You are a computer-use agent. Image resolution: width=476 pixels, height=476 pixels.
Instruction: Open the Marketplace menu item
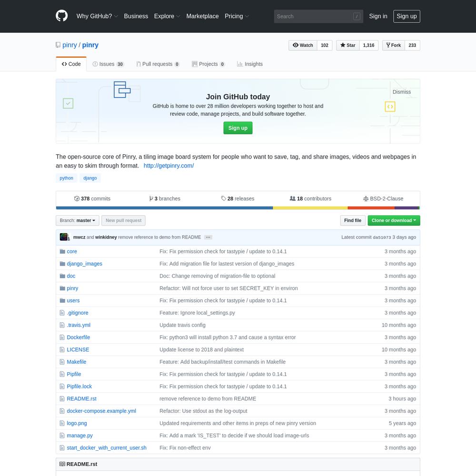(x=202, y=16)
